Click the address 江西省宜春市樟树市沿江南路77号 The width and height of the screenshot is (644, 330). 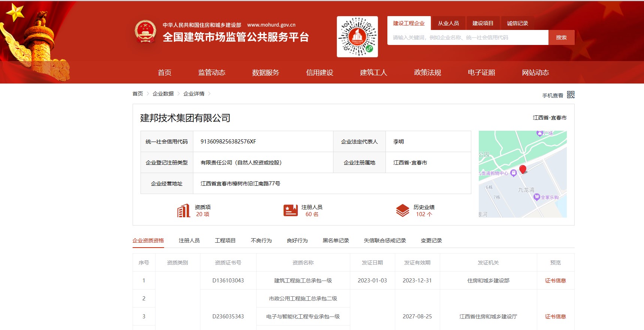coord(240,184)
